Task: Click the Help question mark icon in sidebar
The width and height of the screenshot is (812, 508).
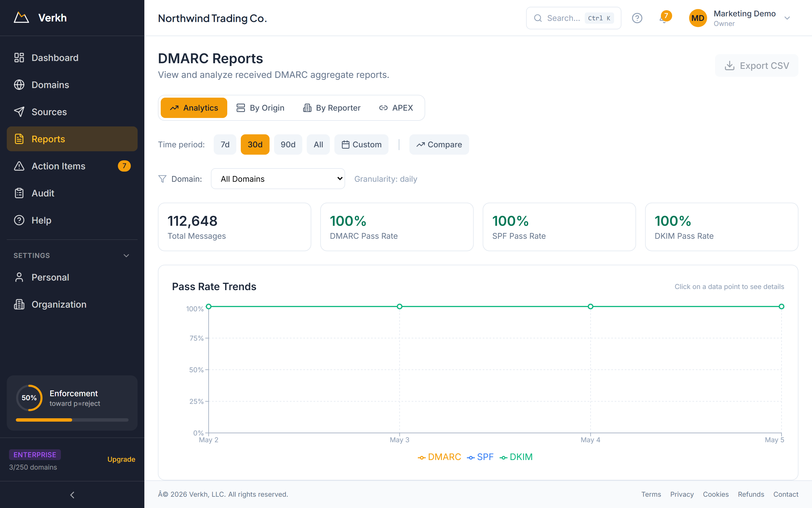Action: pos(19,220)
